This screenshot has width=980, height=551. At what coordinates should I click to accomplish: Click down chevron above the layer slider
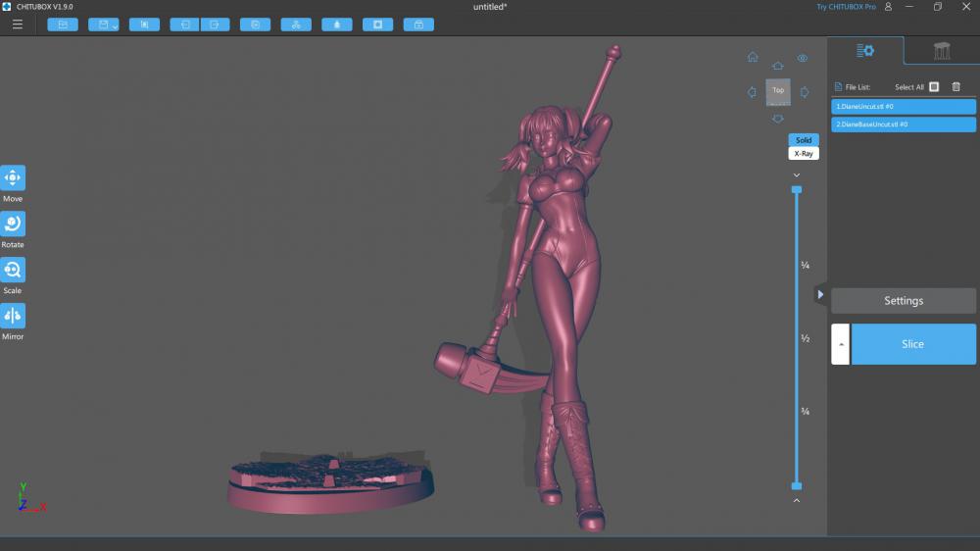797,175
